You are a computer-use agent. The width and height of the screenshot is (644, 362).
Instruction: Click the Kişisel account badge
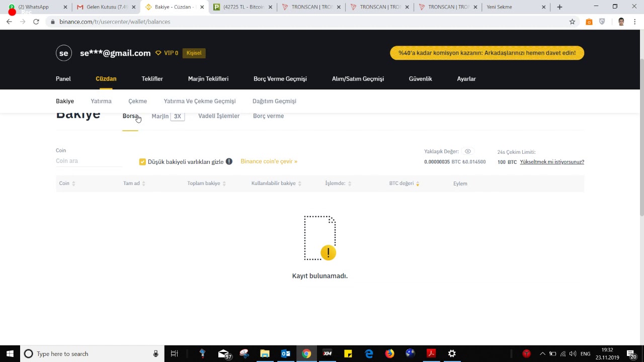[x=194, y=53]
